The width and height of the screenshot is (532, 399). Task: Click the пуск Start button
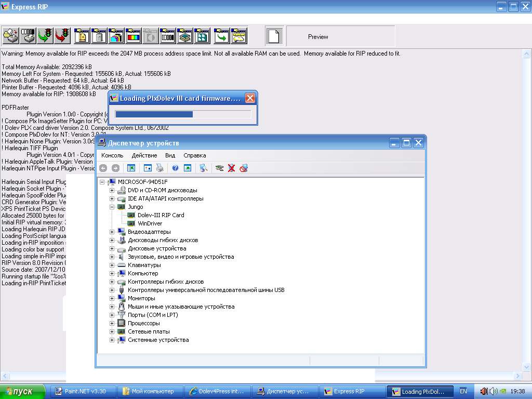pos(22,392)
